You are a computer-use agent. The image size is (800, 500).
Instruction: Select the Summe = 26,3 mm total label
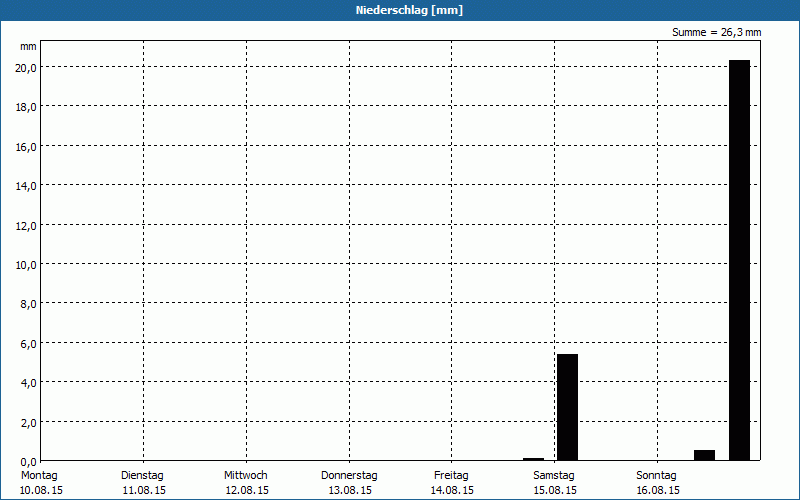(x=716, y=33)
